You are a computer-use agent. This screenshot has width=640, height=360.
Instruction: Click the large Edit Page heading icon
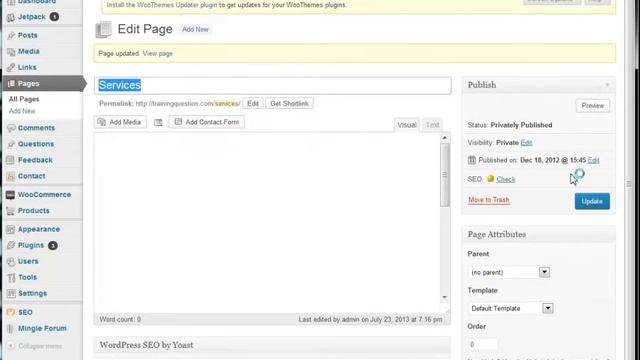coord(103,30)
